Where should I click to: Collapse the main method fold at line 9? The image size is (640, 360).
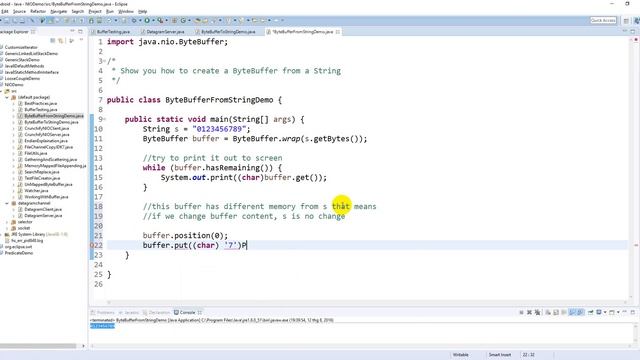(x=104, y=119)
